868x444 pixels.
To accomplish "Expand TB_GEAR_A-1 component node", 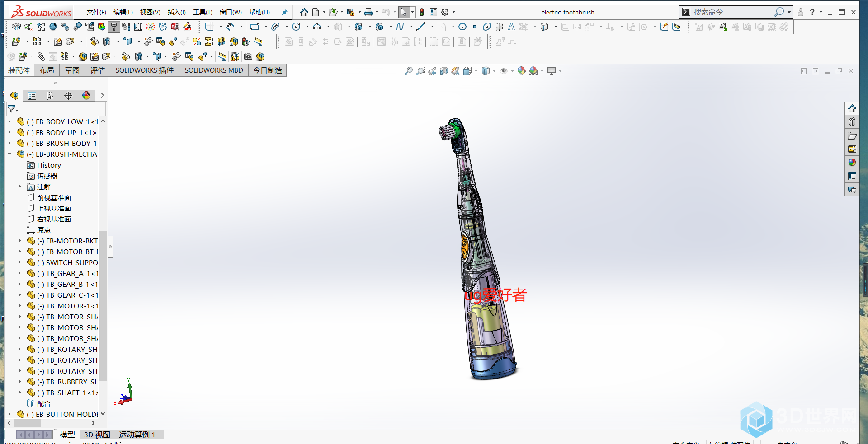I will [x=20, y=273].
